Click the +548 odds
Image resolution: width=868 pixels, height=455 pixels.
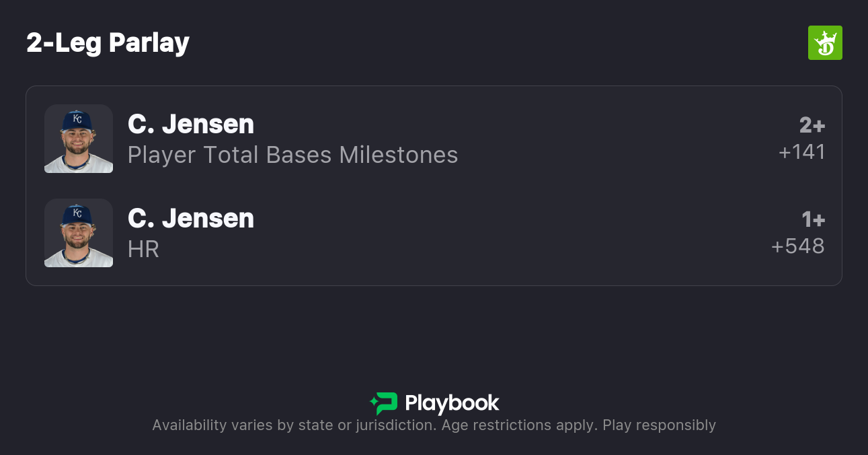coord(797,246)
